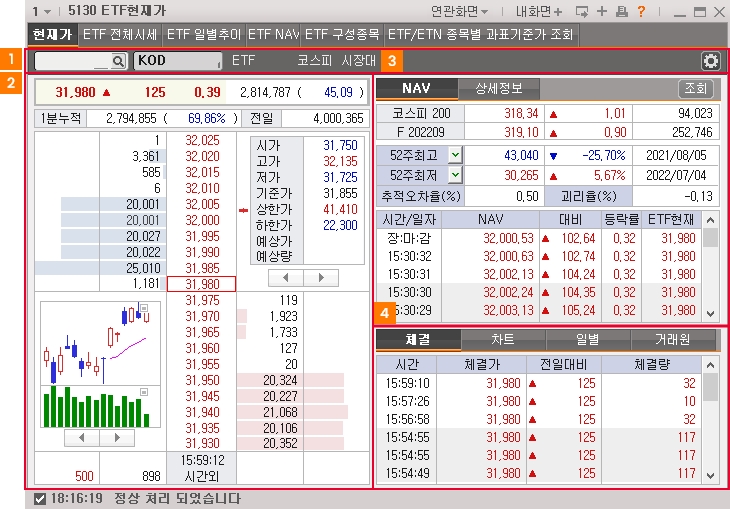Screen dimensions: 730x509
Task: Click the mini chart's candlestick settings icon
Action: (144, 308)
